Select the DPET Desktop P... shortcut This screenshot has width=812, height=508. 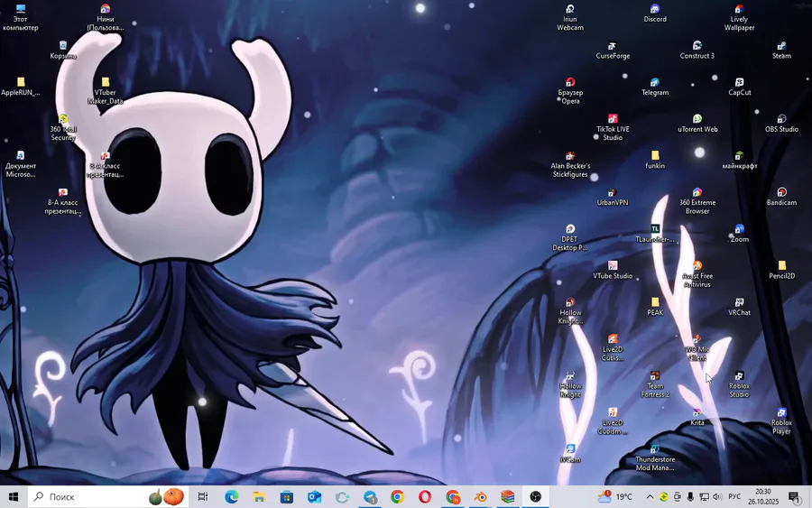click(x=570, y=237)
